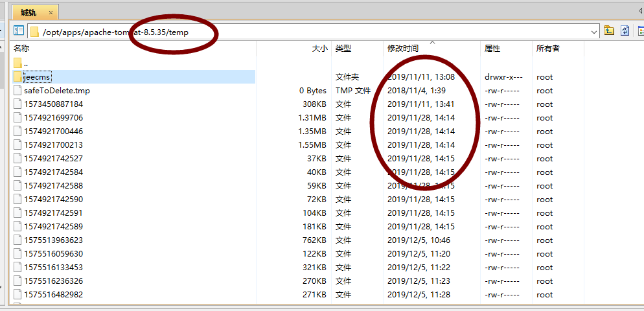Image resolution: width=644 pixels, height=311 pixels.
Task: Click the 308KB size cell
Action: coord(314,104)
